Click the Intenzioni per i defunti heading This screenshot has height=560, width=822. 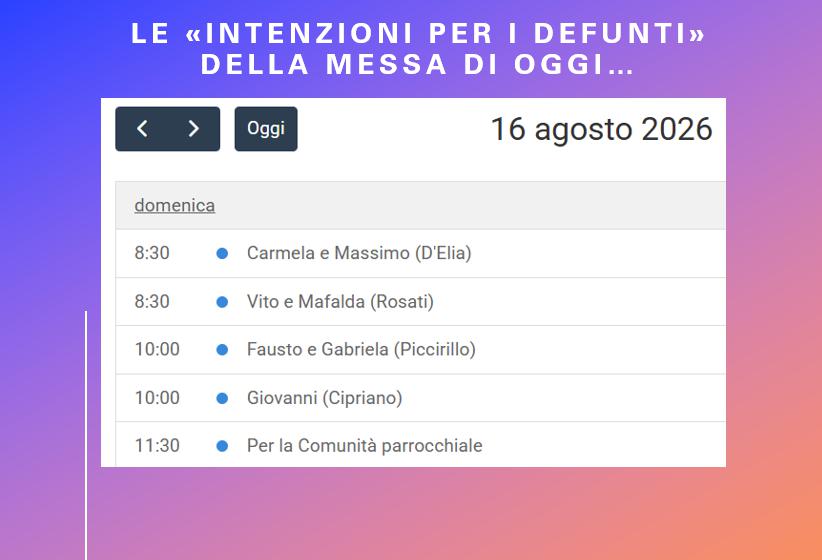418,49
